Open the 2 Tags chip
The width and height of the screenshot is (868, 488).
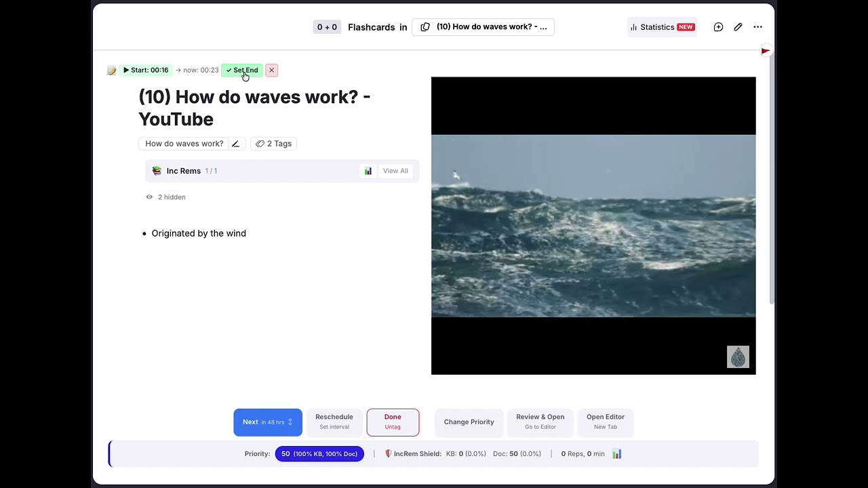274,144
